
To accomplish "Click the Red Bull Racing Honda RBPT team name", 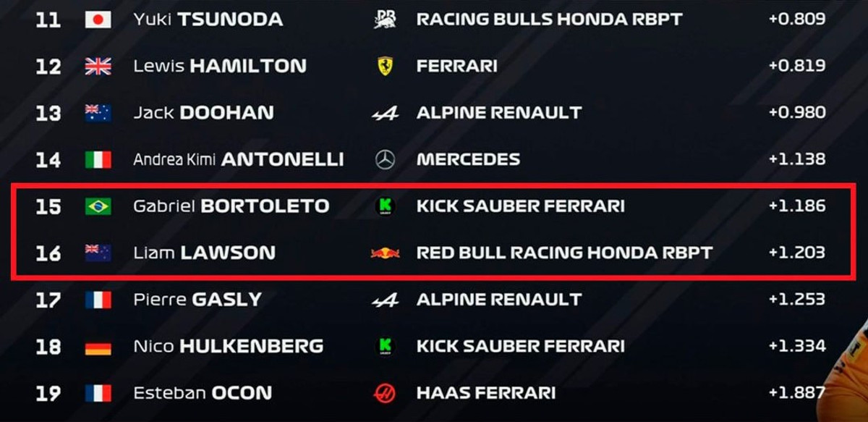I will (564, 253).
